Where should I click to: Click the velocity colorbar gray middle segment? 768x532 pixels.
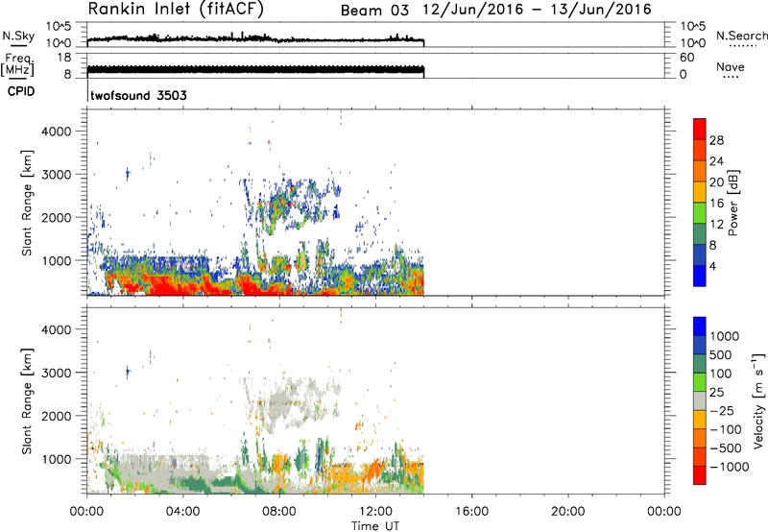click(700, 400)
